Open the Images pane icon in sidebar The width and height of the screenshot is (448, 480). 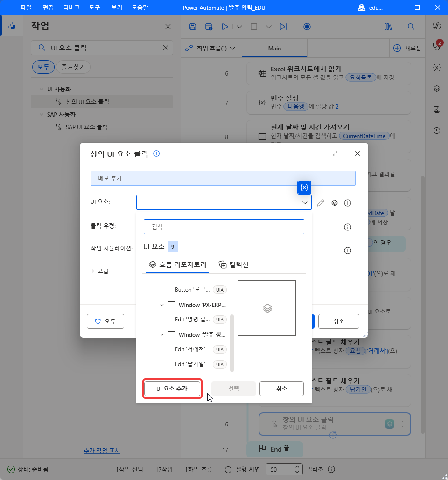click(x=437, y=110)
